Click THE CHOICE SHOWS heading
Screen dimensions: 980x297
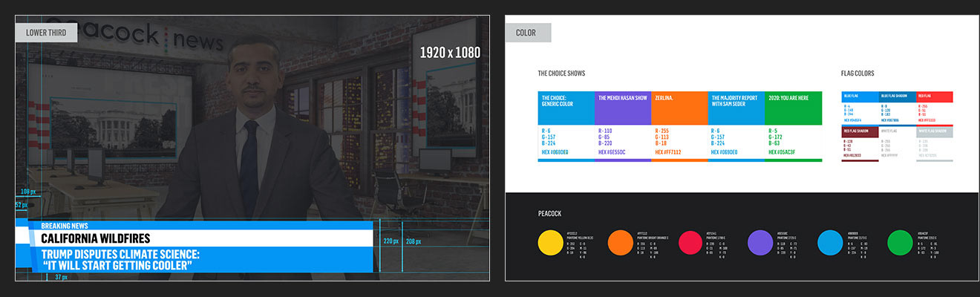click(x=561, y=74)
